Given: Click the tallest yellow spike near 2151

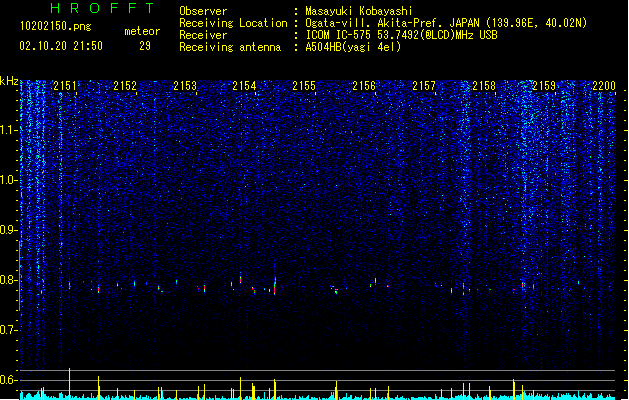Looking at the screenshot, I should 69,383.
